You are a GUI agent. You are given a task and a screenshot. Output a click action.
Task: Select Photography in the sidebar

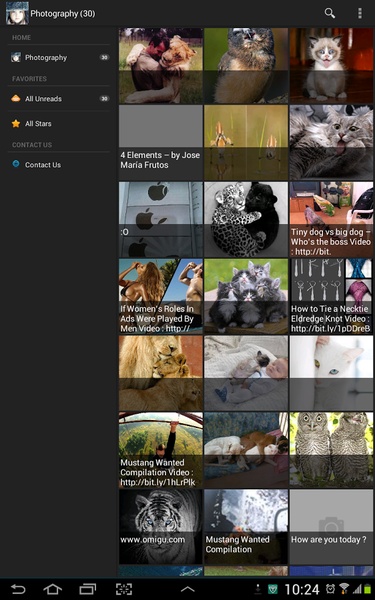click(59, 57)
